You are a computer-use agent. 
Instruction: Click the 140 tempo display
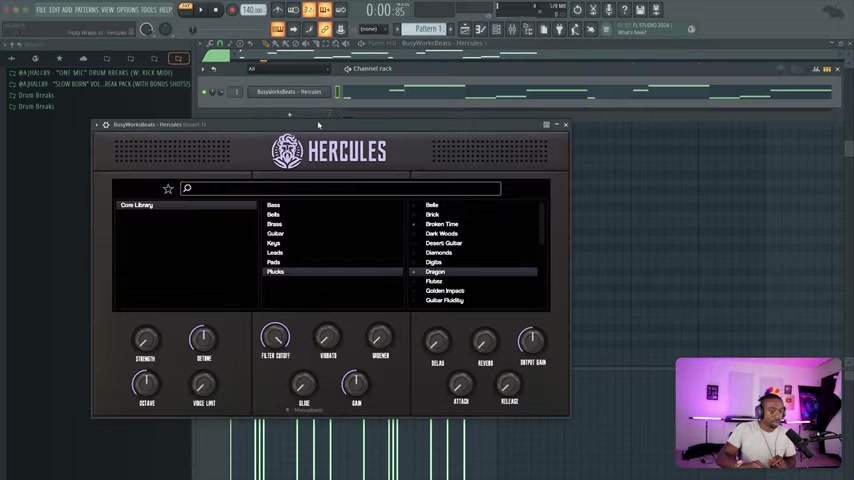253,10
